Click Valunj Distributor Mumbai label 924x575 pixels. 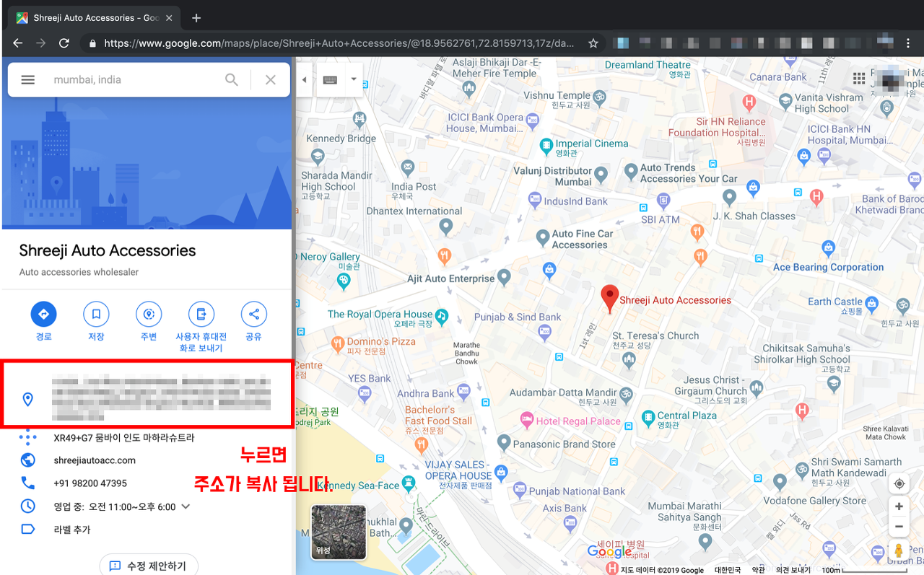[552, 177]
